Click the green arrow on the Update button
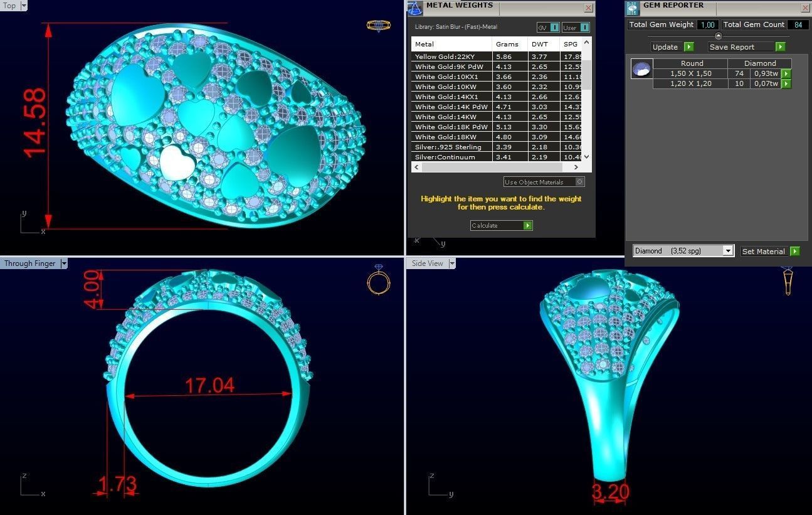 point(688,47)
